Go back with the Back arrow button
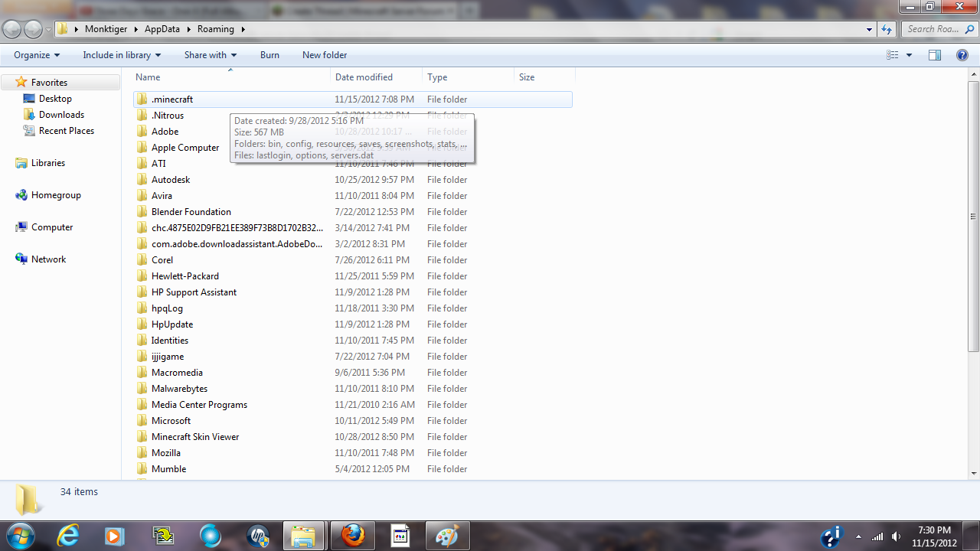Screen dimensions: 980x551 click(x=12, y=29)
